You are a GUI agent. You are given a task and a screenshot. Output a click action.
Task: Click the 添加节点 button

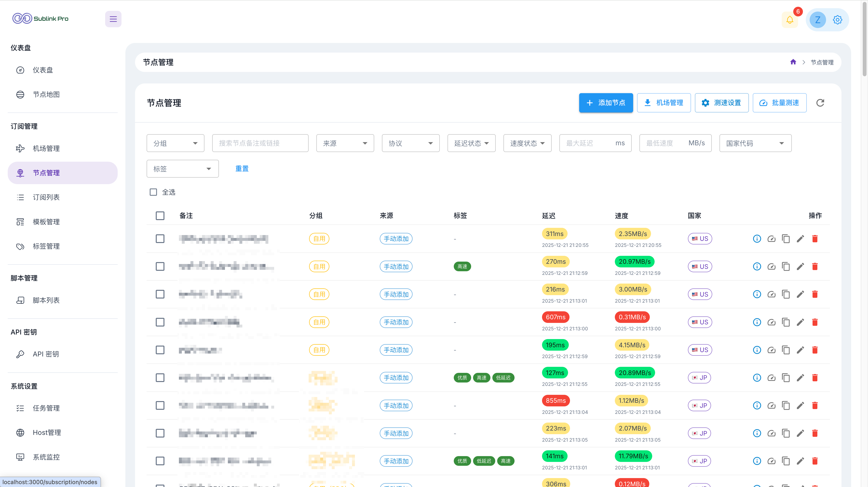point(605,103)
